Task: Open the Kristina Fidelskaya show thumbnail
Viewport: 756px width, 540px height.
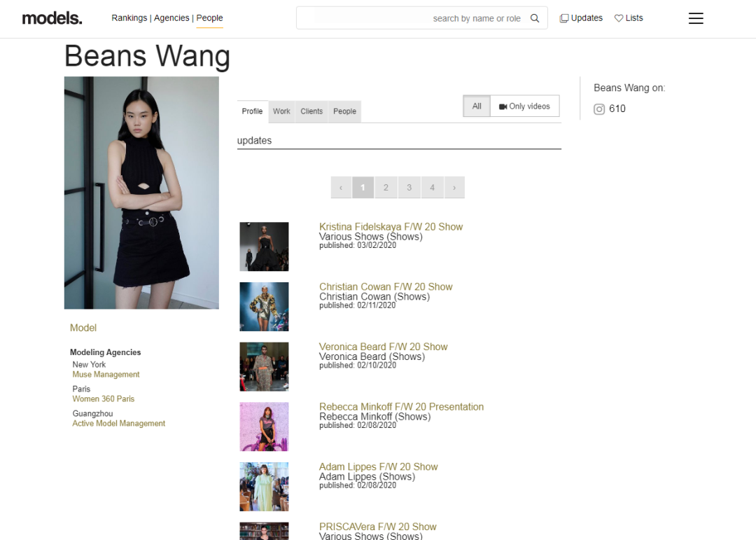Action: 264,247
